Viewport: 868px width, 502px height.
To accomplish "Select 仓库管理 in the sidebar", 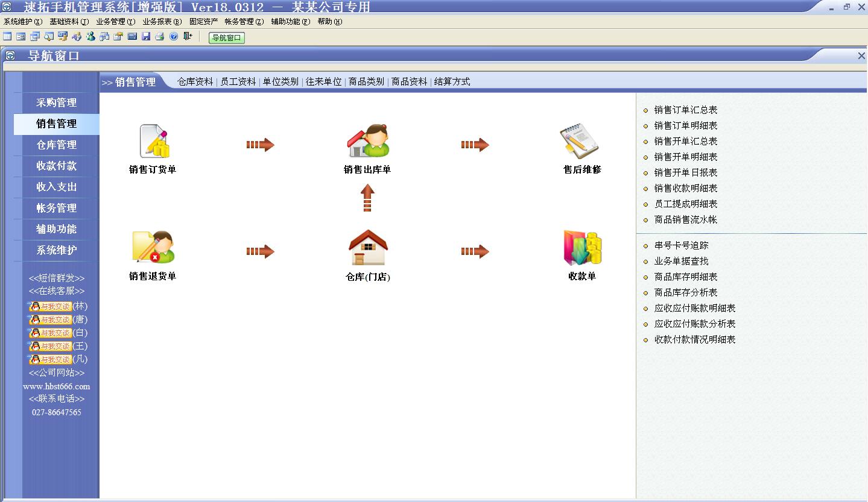I will [57, 145].
